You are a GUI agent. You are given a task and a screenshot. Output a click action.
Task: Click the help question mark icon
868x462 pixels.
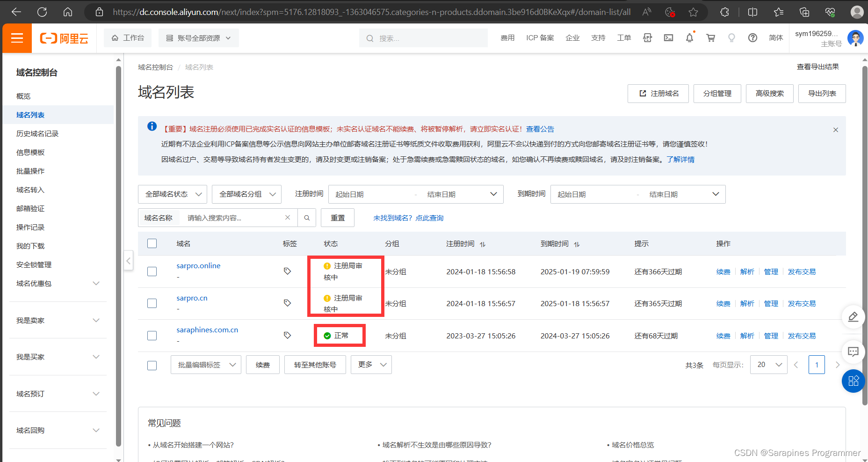[x=752, y=38]
